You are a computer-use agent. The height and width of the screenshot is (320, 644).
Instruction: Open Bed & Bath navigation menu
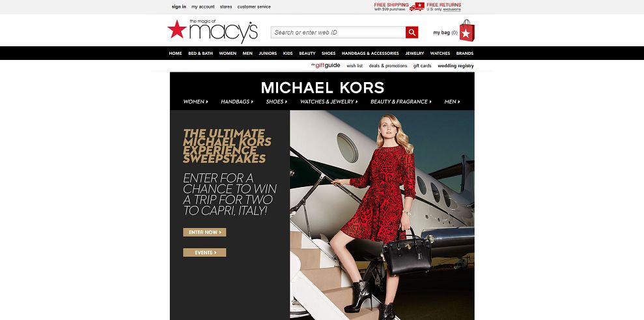point(201,53)
